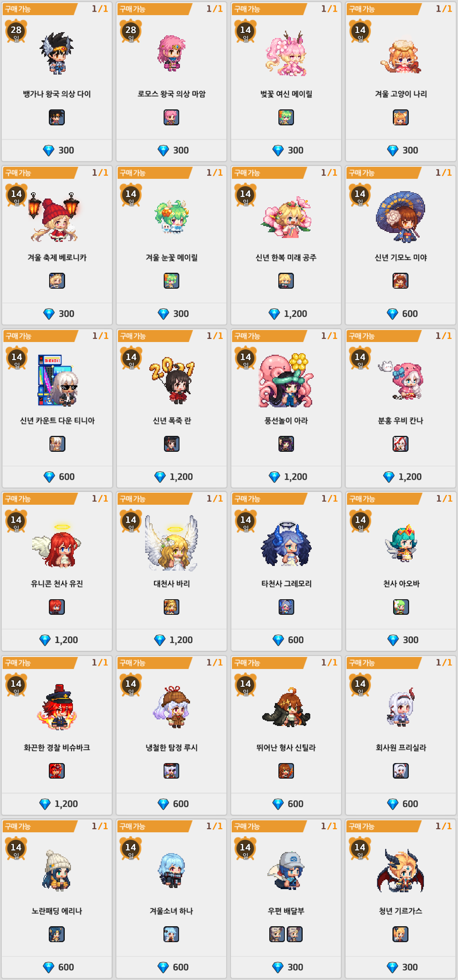Purchase 청년 기르가스 for 300 gems
The height and width of the screenshot is (980, 458).
point(401,967)
